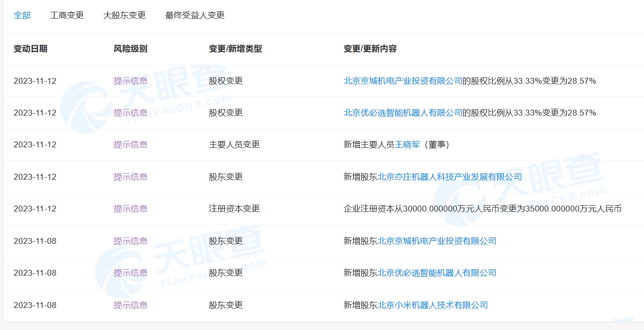Open 北京京城机电产业投资有限公司 company page from 股权变更 row
Image resolution: width=644 pixels, height=330 pixels.
[403, 81]
